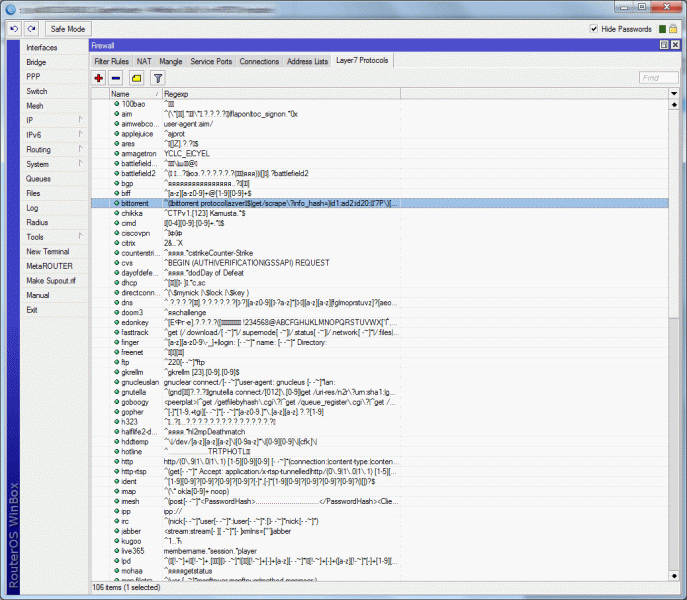Select the ciscovpn row
687x600 pixels.
coord(380,233)
